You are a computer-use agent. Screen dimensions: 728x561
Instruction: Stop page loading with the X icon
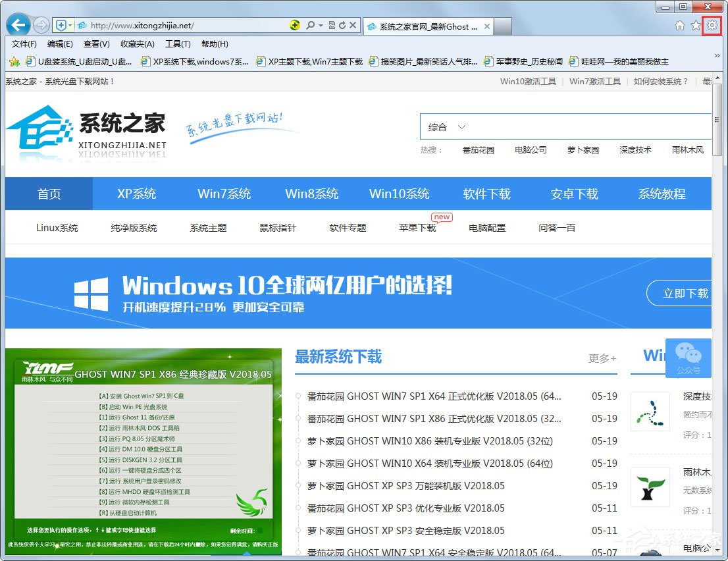(x=352, y=25)
